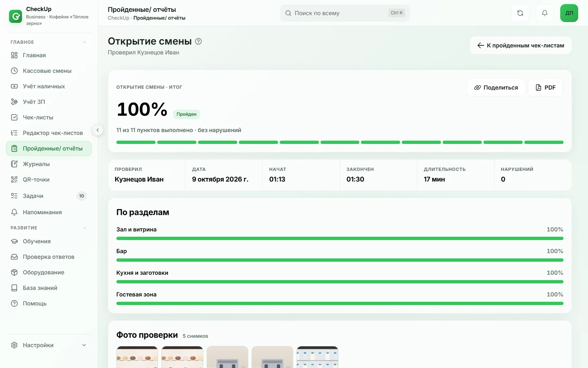Click the Бар section label

pos(122,251)
